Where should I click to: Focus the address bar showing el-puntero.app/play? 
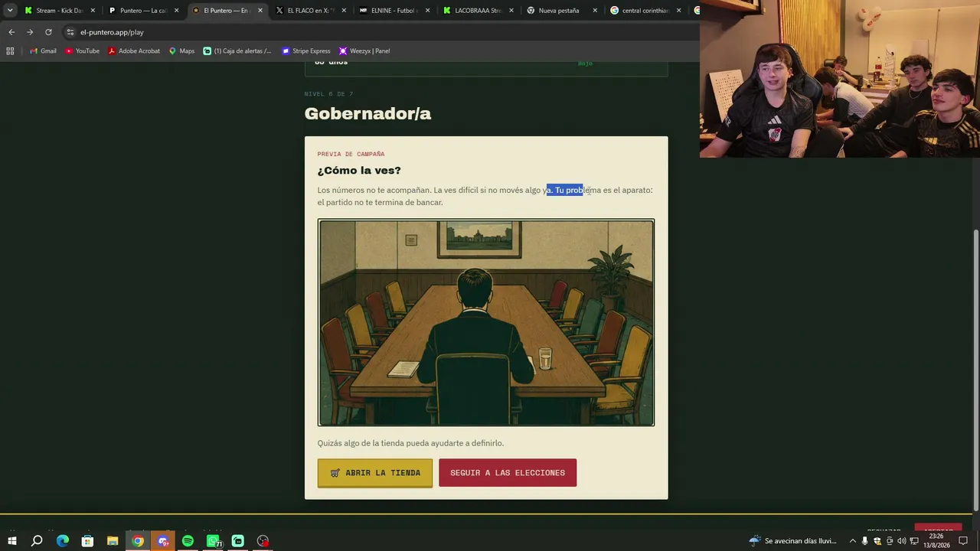click(379, 32)
